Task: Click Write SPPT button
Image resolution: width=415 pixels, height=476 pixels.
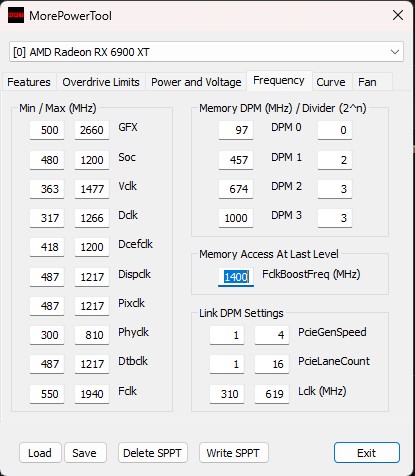Action: [x=233, y=453]
